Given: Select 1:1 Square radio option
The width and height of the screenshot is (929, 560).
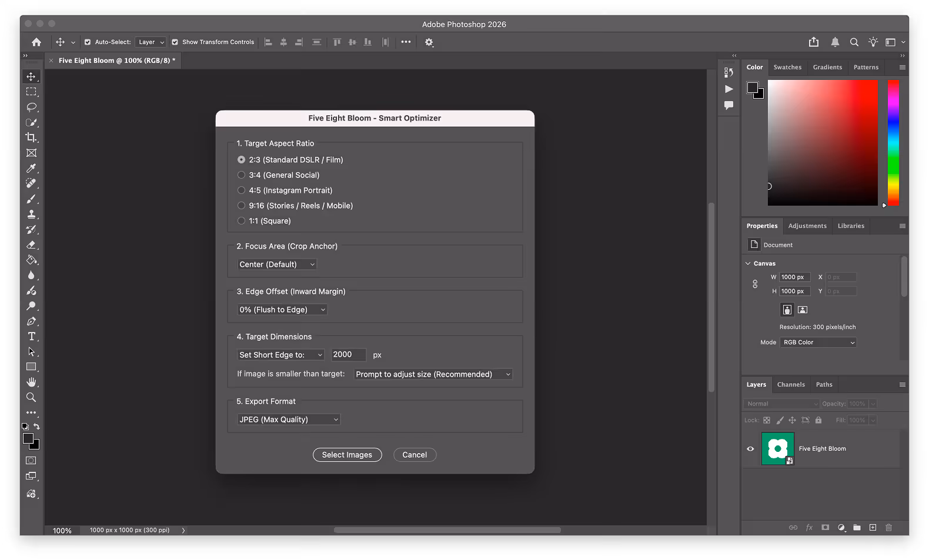Looking at the screenshot, I should click(x=241, y=221).
